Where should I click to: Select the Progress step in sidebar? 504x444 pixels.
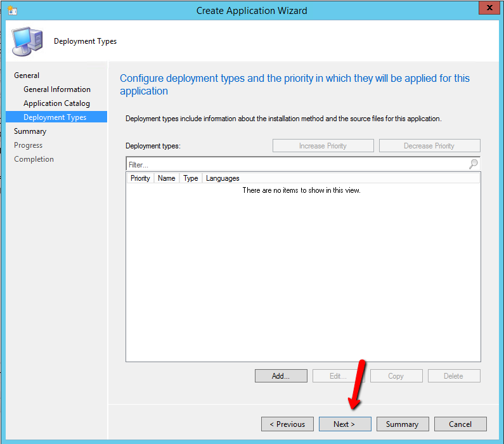pyautogui.click(x=29, y=145)
